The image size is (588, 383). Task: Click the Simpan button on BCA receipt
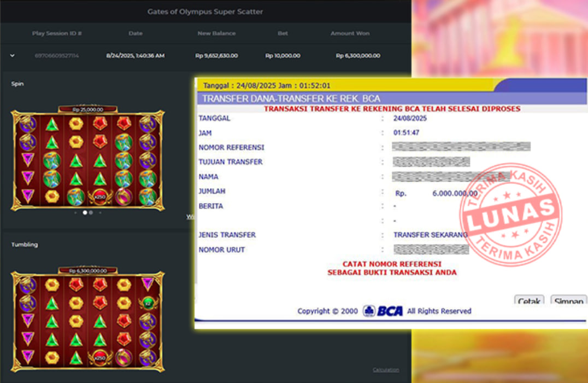(x=568, y=300)
